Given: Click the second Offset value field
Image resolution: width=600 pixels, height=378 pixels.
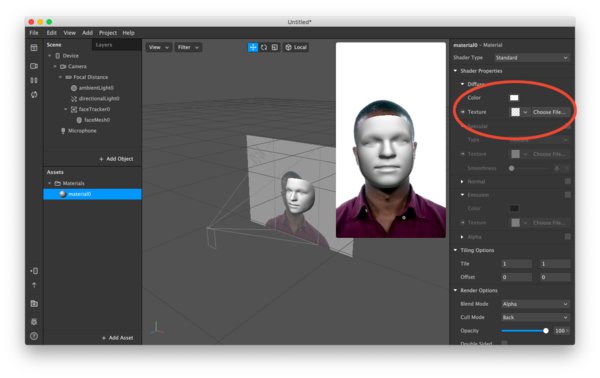Looking at the screenshot, I should point(555,277).
